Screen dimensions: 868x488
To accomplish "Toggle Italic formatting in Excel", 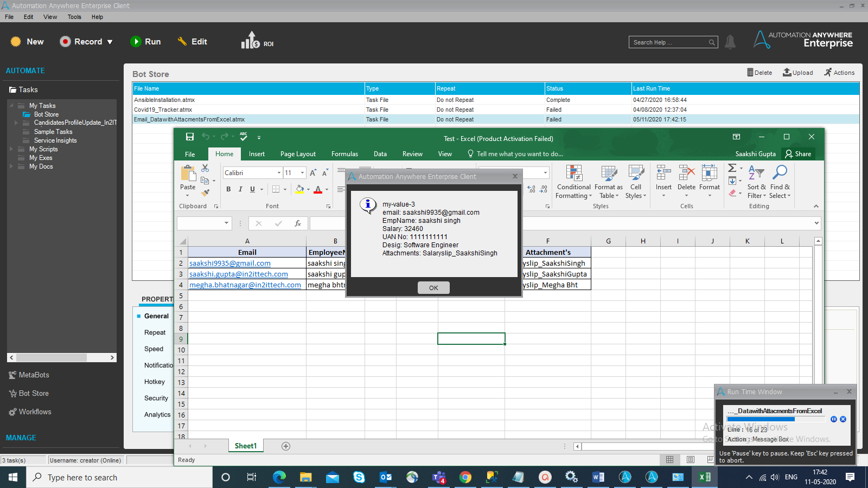I will click(240, 189).
